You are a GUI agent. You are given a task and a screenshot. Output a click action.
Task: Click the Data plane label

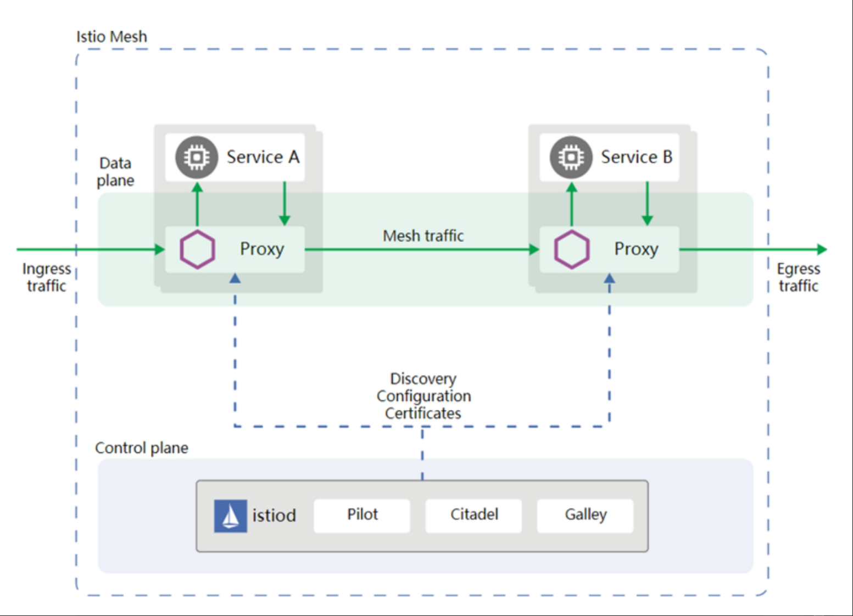click(x=115, y=172)
